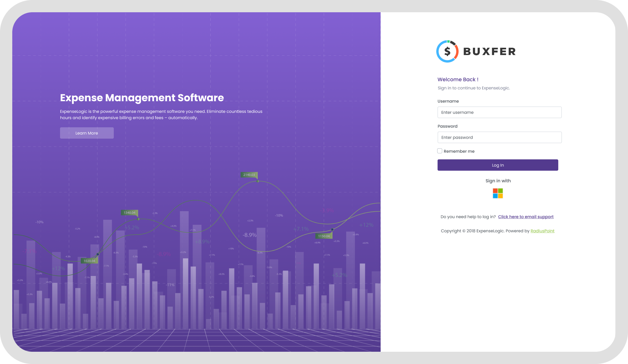Focus the Enter username field
628x364 pixels.
tap(499, 113)
